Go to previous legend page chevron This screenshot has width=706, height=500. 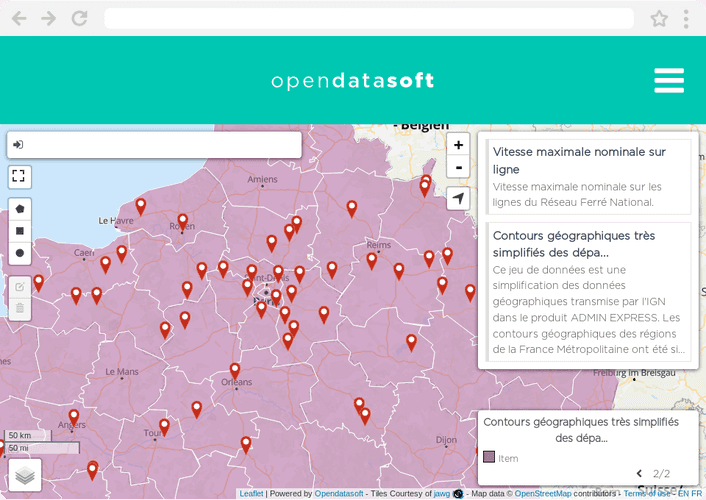click(x=639, y=473)
